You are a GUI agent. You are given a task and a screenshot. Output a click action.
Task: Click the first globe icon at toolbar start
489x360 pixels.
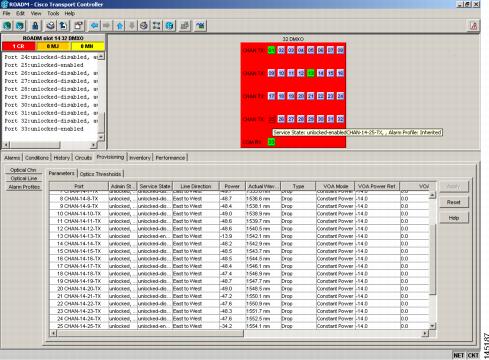tap(7, 26)
